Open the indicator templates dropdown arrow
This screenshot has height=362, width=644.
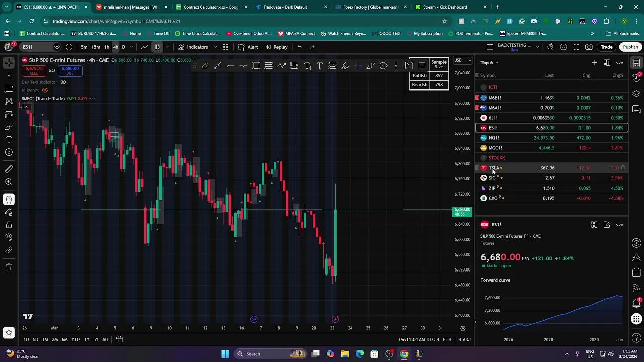tap(215, 47)
